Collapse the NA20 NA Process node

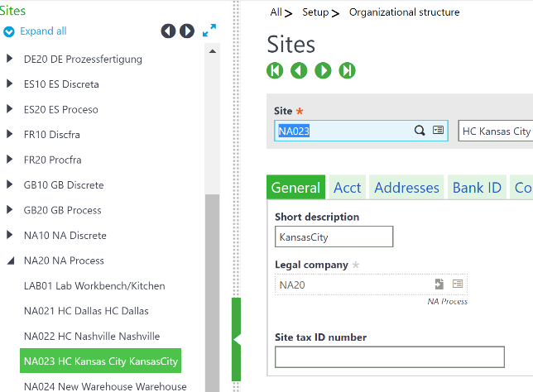click(x=10, y=261)
